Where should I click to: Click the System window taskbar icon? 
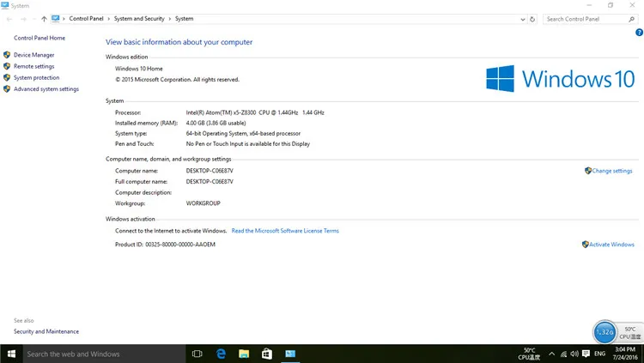pos(290,354)
